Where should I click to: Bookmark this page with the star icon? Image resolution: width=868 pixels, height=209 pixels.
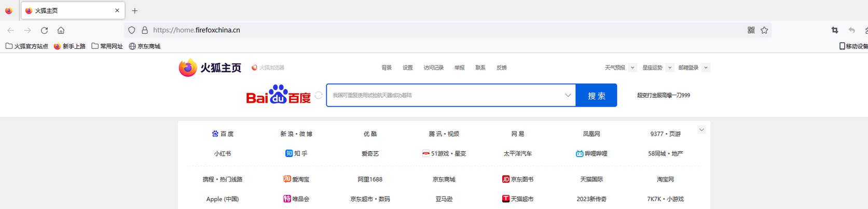764,30
